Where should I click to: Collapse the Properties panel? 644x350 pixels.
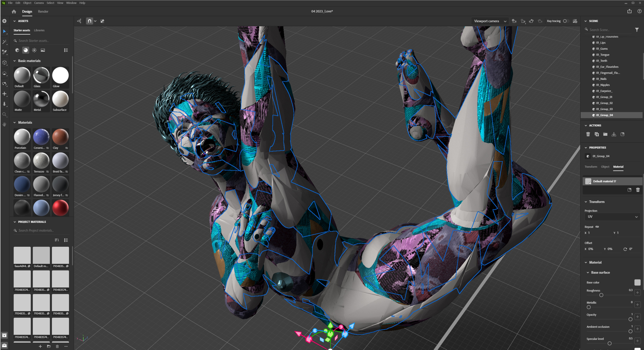[x=585, y=148]
